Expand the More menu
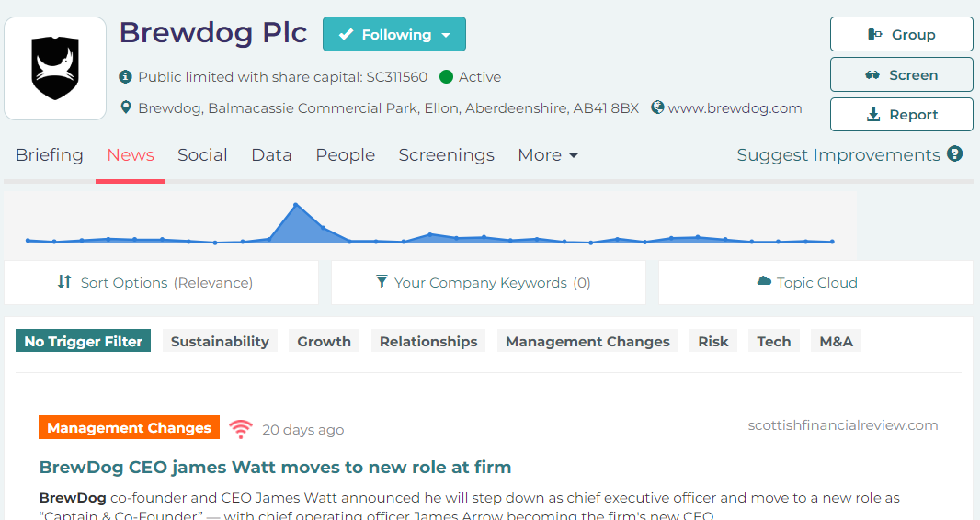This screenshot has width=980, height=520. click(548, 155)
